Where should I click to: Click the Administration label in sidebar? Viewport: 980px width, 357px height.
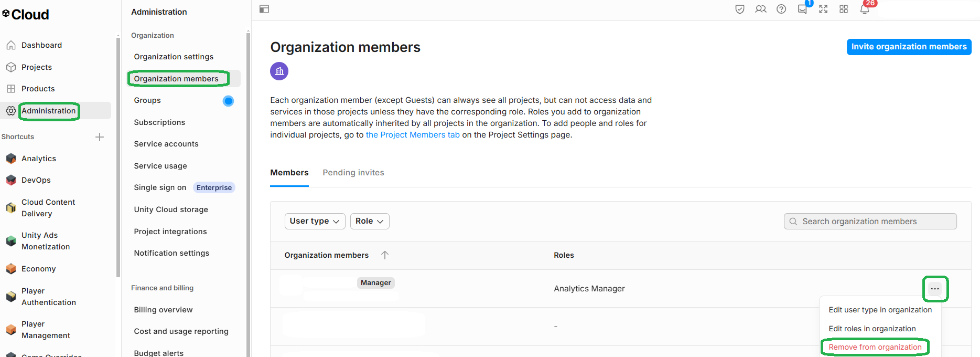tap(49, 111)
